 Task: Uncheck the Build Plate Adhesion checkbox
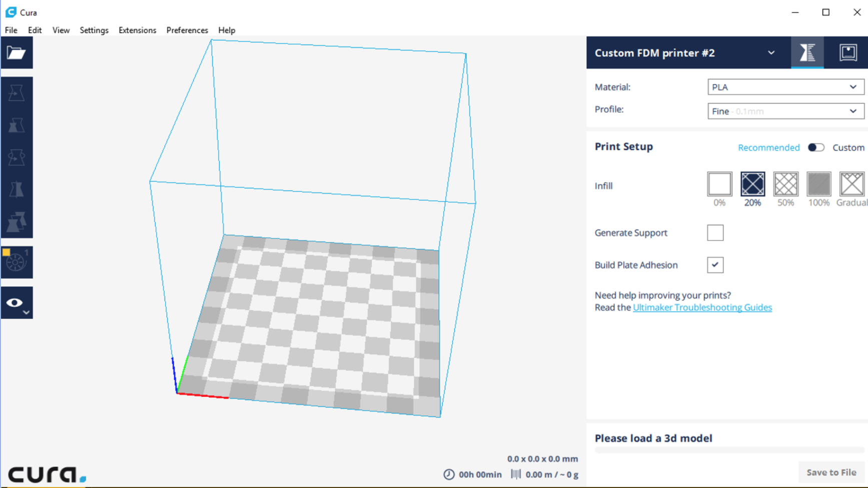pyautogui.click(x=715, y=265)
